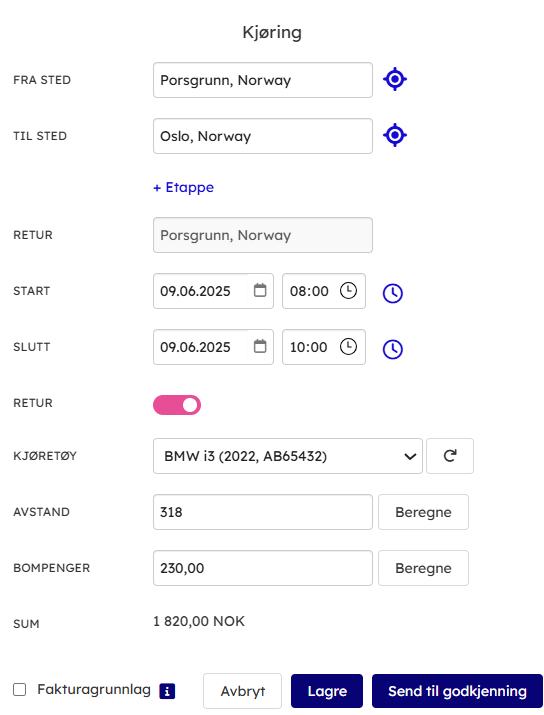Viewport: 544px width, 715px height.
Task: Click the info icon beside Fakturagrunnlag
Action: [x=167, y=691]
